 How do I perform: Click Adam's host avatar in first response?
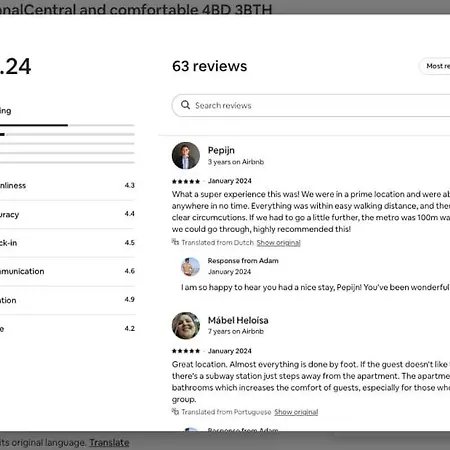(x=190, y=266)
